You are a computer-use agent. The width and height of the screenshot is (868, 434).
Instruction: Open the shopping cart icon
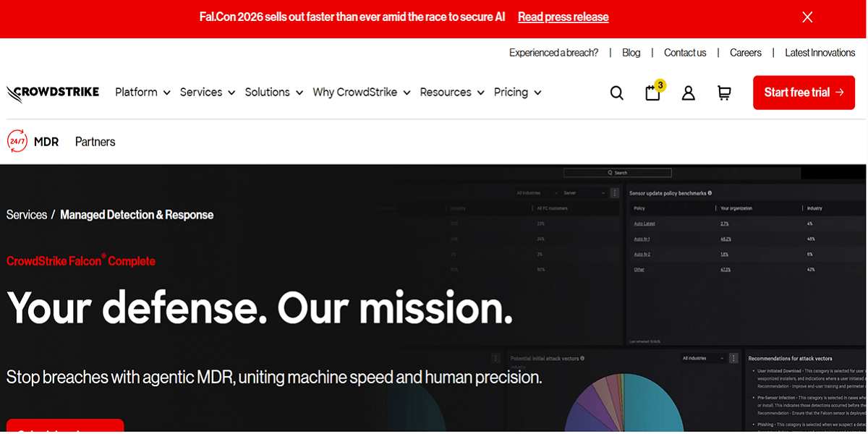(x=724, y=93)
